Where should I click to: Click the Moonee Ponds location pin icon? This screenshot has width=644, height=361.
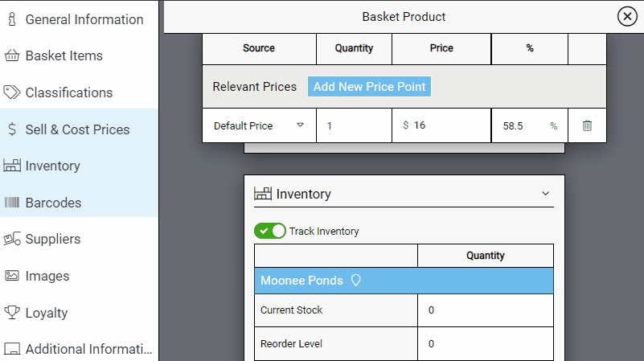point(356,281)
